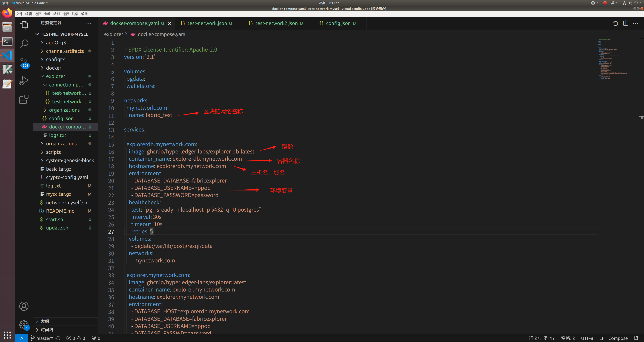Expand the scripts folder
644x342 pixels.
coord(65,152)
